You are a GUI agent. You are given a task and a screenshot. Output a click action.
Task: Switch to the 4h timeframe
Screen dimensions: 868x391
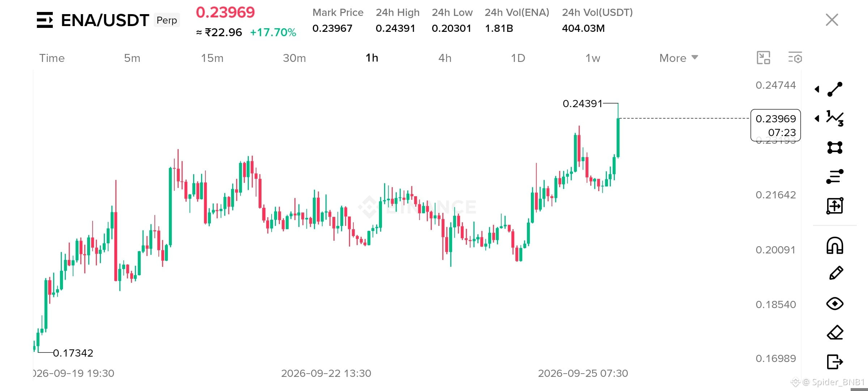point(445,58)
